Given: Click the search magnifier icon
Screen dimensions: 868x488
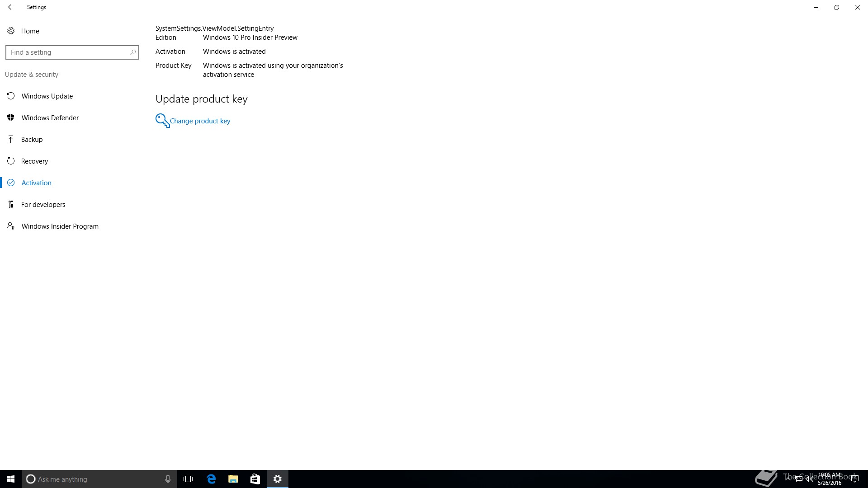Looking at the screenshot, I should [x=132, y=52].
